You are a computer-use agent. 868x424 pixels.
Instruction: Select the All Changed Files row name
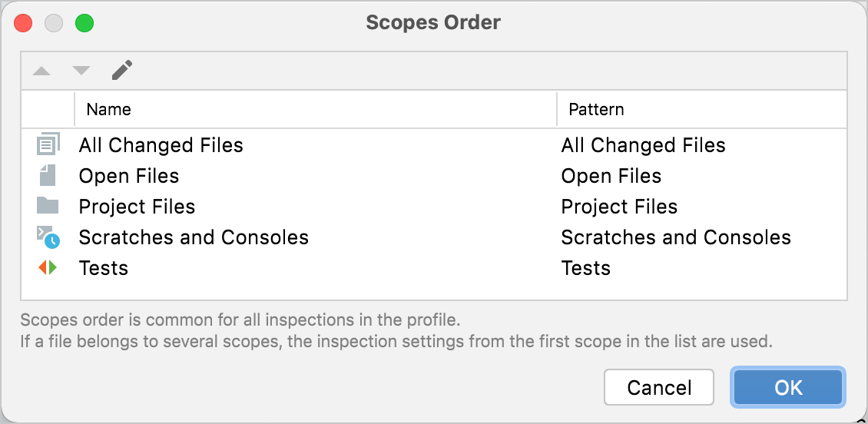pyautogui.click(x=161, y=145)
